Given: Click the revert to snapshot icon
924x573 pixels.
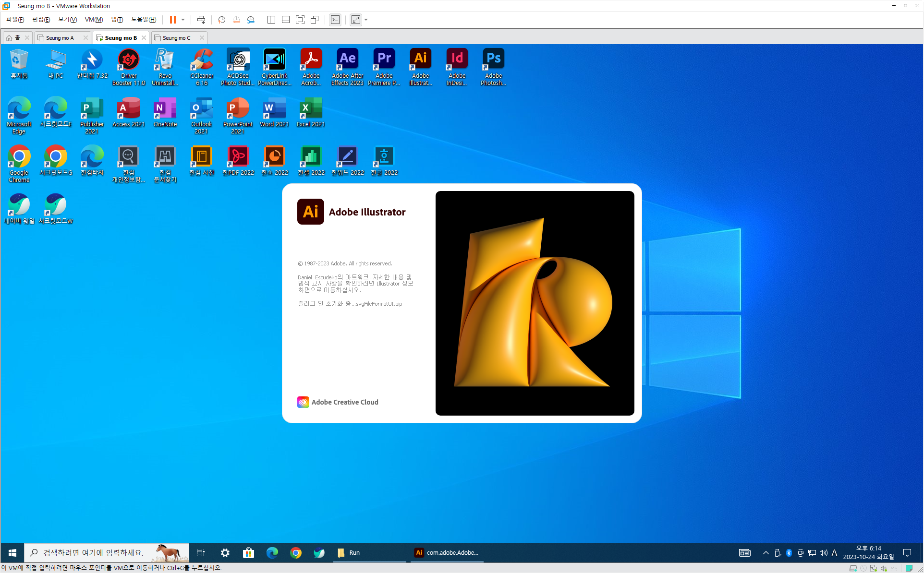Looking at the screenshot, I should tap(236, 20).
